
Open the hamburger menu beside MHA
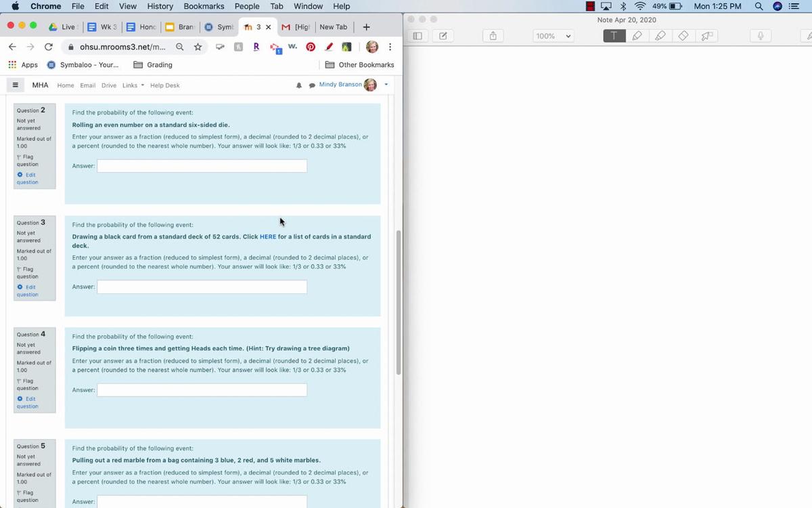[x=15, y=85]
